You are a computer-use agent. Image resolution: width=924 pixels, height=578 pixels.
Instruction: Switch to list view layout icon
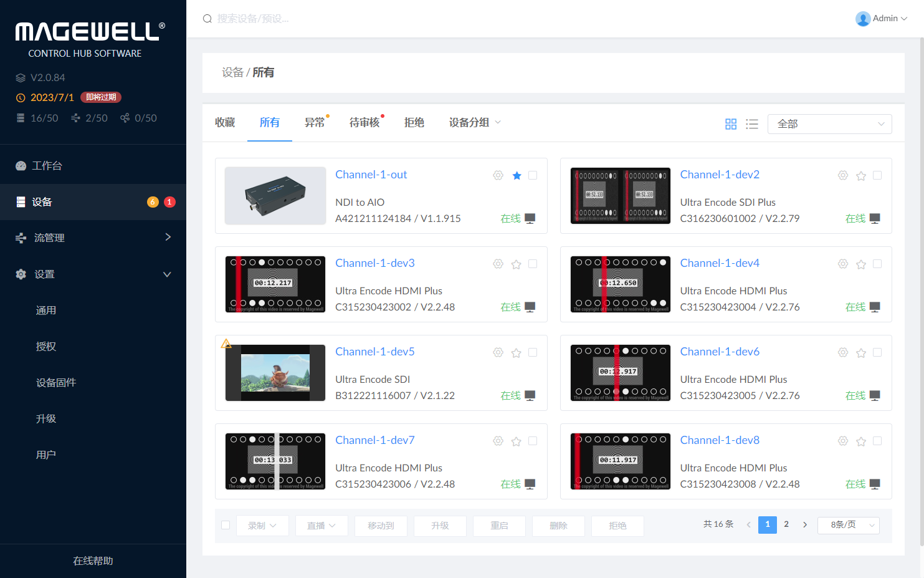pyautogui.click(x=752, y=124)
